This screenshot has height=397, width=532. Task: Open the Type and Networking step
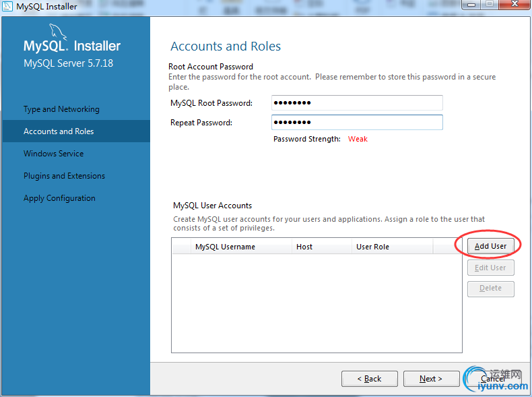61,109
